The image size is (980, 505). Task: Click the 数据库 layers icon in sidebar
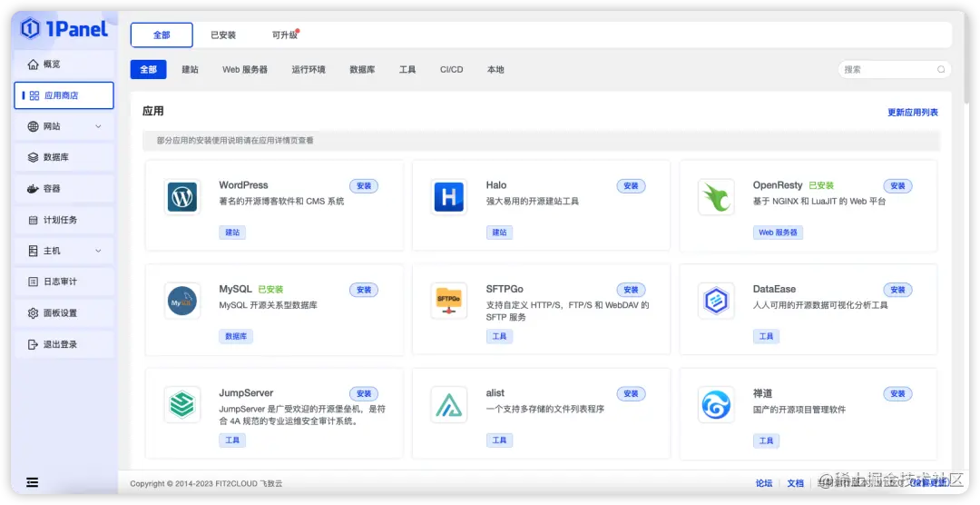pos(34,158)
